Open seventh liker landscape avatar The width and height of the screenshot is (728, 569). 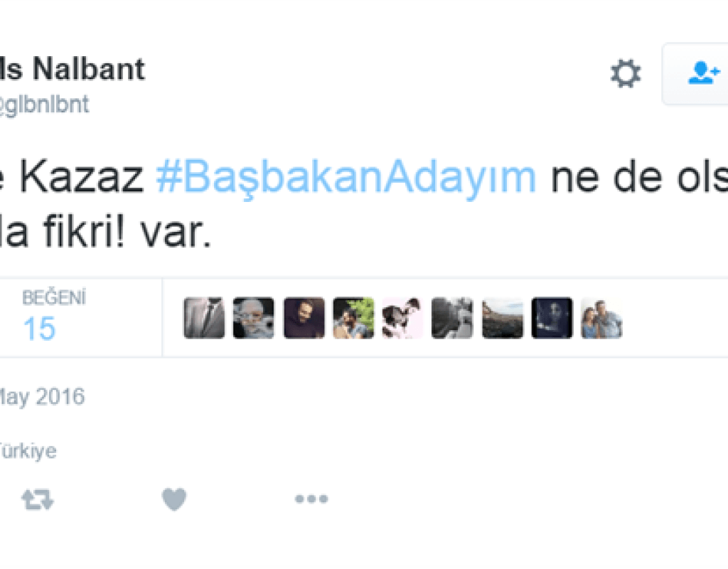coord(503,318)
